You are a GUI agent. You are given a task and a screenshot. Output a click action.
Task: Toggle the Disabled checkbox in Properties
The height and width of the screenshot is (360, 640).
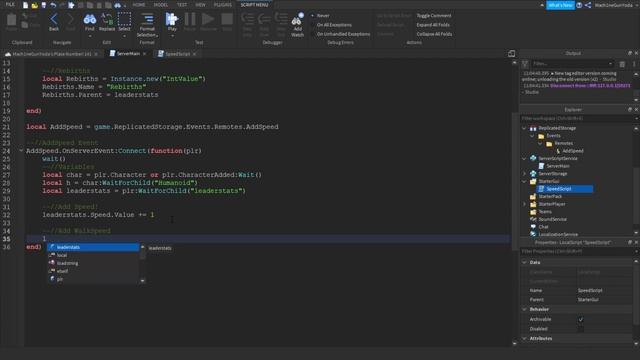click(580, 329)
